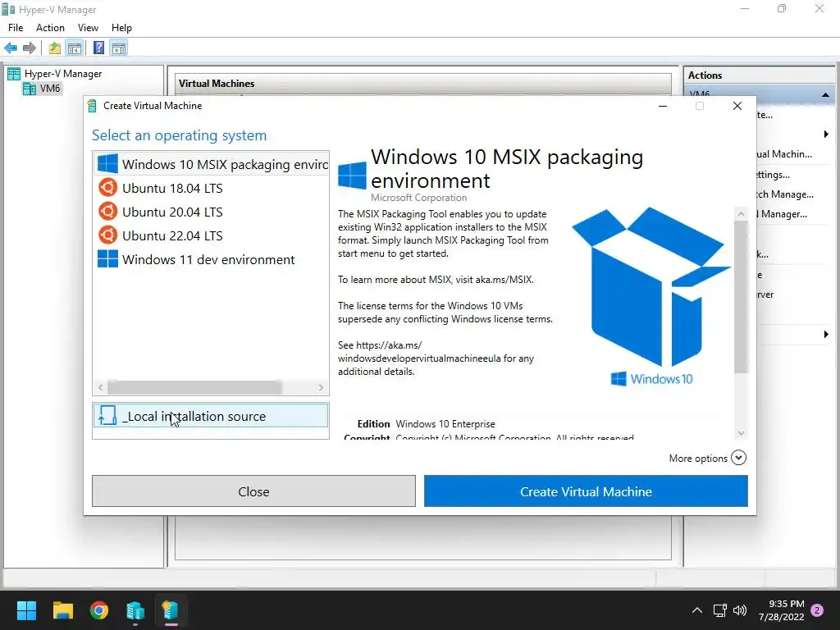Click down arrow of description pane scrollbar

click(741, 433)
